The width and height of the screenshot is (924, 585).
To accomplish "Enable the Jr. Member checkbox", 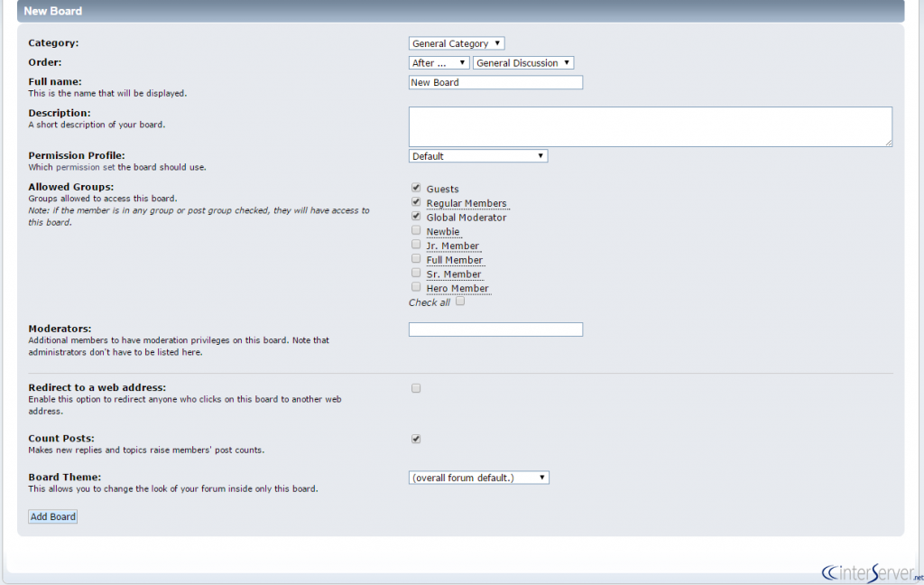I will click(x=416, y=245).
